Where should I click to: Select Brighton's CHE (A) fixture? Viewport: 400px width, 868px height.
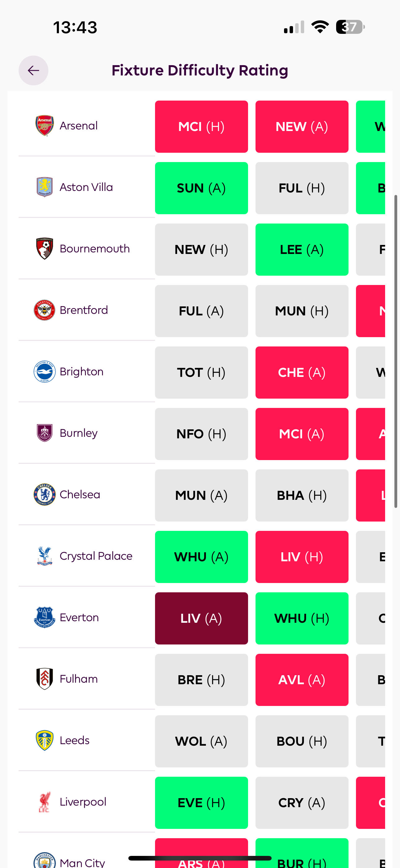(302, 372)
